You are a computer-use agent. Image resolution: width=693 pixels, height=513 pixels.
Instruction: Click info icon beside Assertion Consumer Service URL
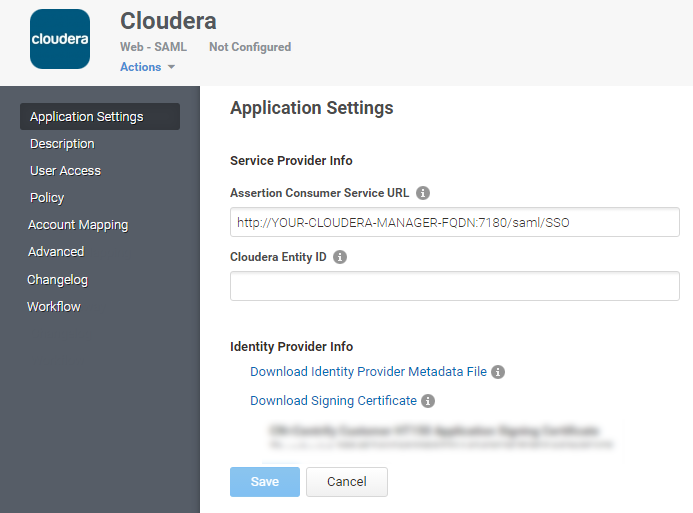coord(423,193)
